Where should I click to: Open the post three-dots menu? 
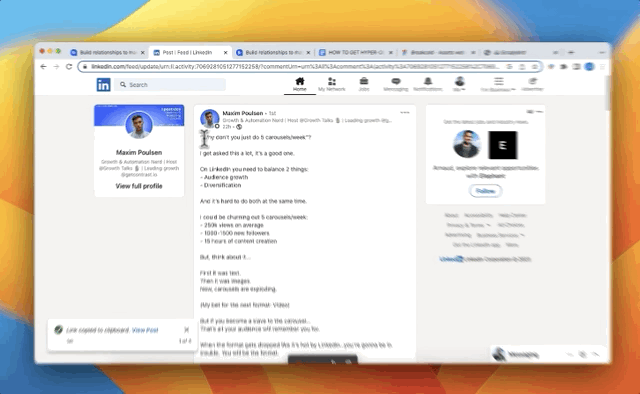[404, 112]
